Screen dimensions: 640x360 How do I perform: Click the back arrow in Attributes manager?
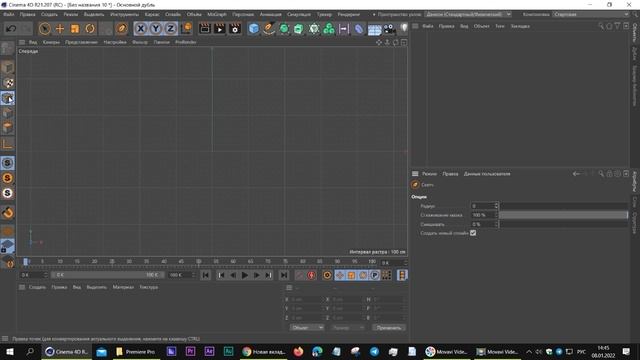click(576, 174)
